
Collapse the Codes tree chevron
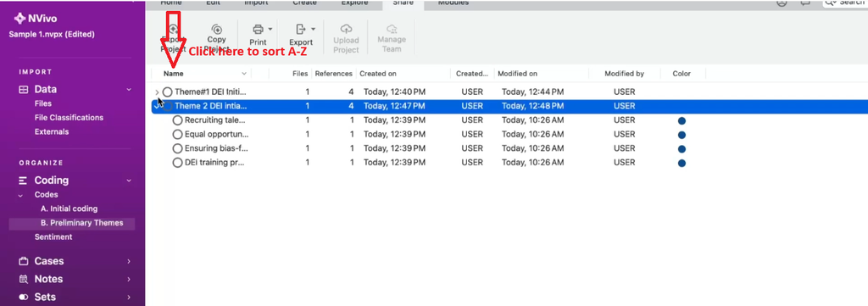[x=20, y=195]
